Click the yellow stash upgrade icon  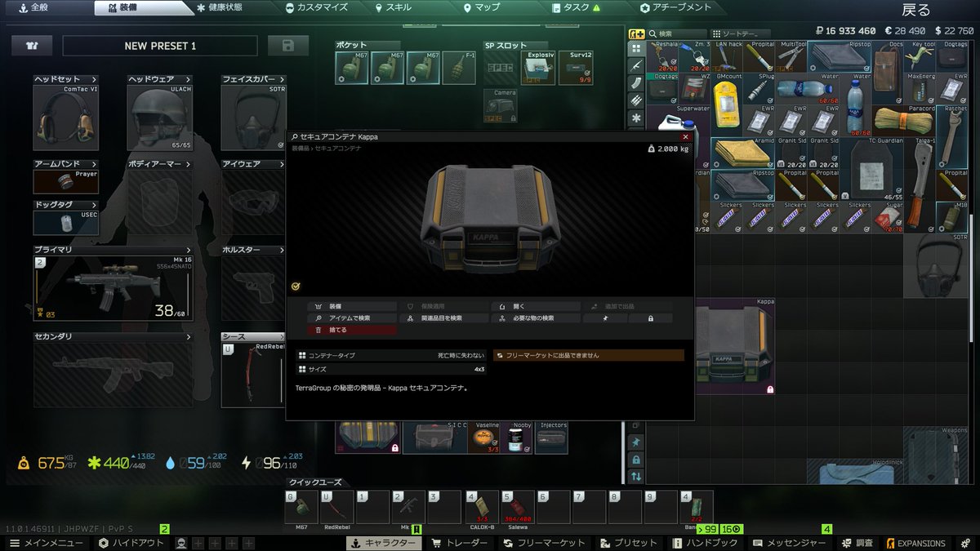(x=636, y=33)
